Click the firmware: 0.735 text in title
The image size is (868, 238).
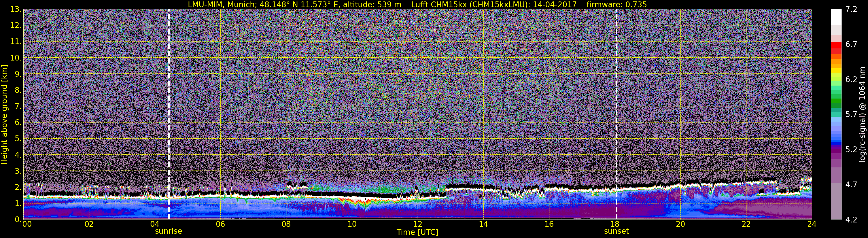(617, 4)
